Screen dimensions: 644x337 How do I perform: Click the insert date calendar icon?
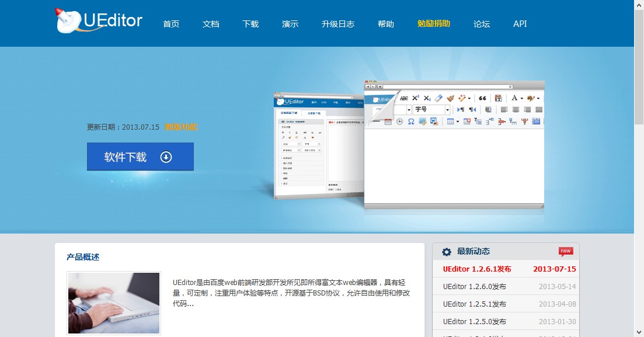[x=388, y=121]
